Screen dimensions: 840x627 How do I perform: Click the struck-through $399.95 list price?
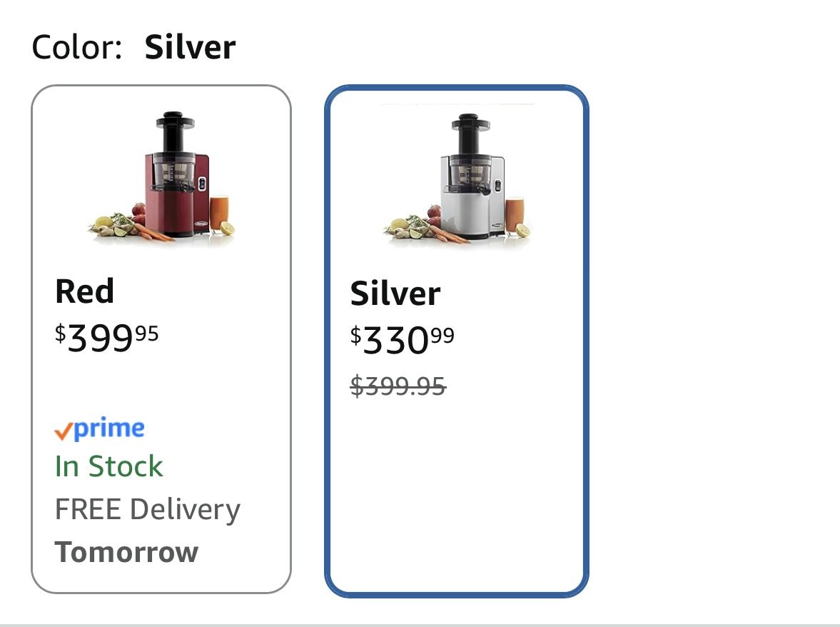[x=398, y=387]
